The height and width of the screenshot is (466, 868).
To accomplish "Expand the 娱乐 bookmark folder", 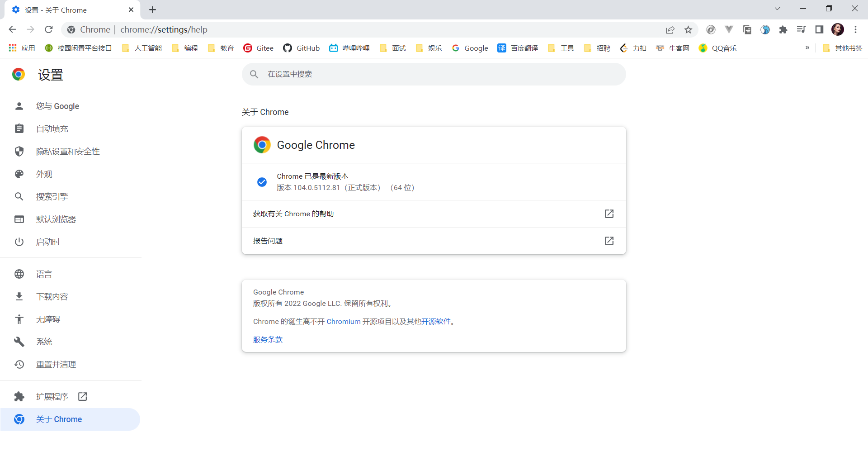I will click(x=429, y=48).
